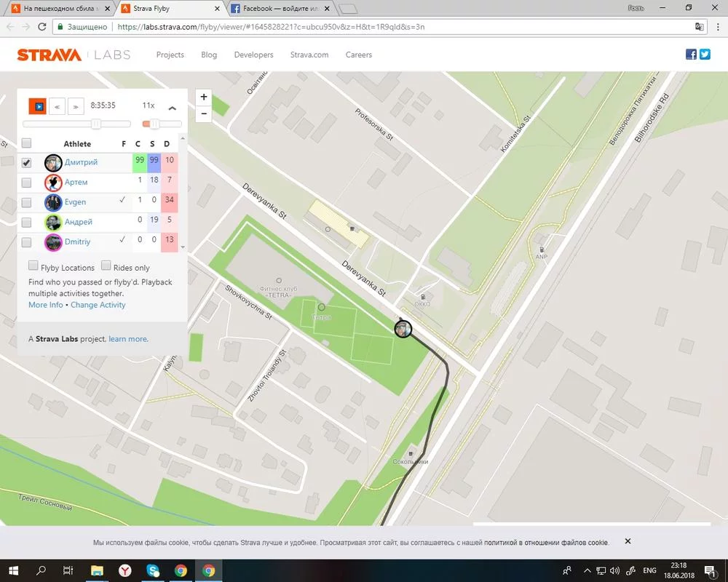728x582 pixels.
Task: Collapse the Flyby panel with chevron
Action: (x=173, y=108)
